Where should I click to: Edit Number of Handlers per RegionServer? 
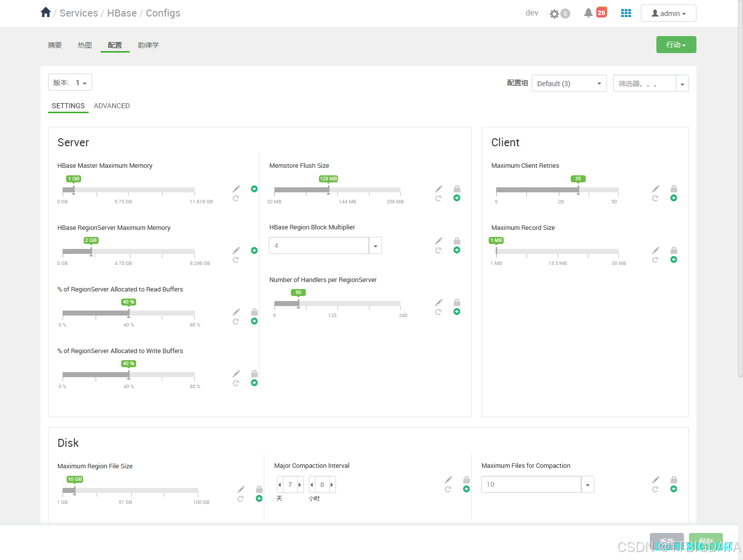[x=439, y=303]
